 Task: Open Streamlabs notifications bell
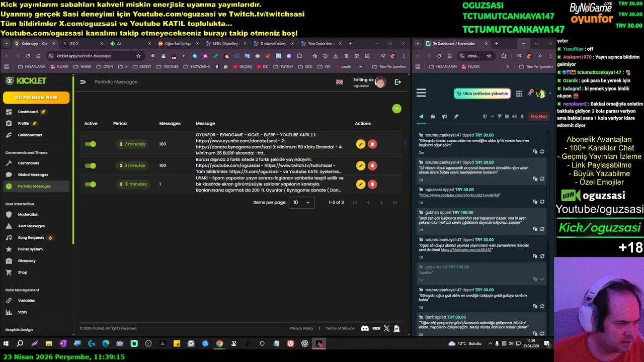click(x=530, y=93)
